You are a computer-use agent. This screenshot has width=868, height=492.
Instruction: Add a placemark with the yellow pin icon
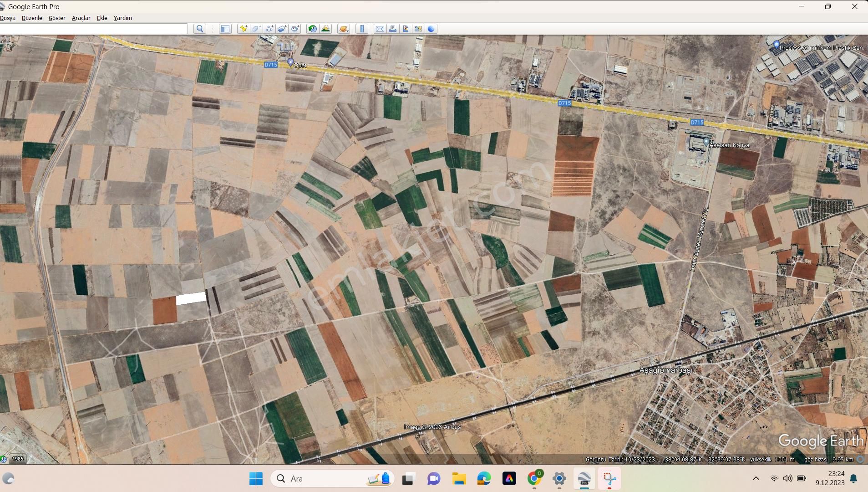(244, 29)
